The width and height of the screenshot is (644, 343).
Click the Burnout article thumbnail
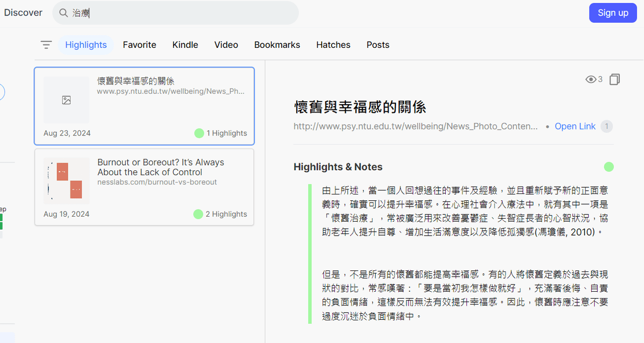[x=66, y=181]
